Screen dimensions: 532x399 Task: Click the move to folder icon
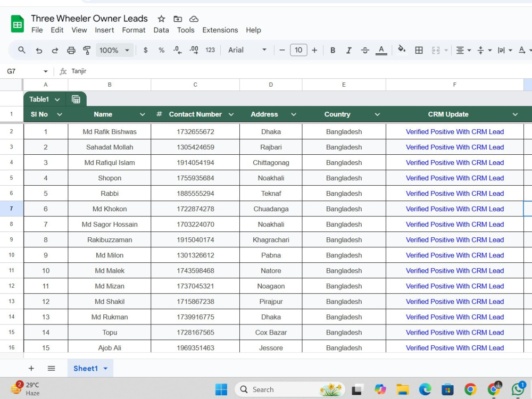pyautogui.click(x=178, y=19)
